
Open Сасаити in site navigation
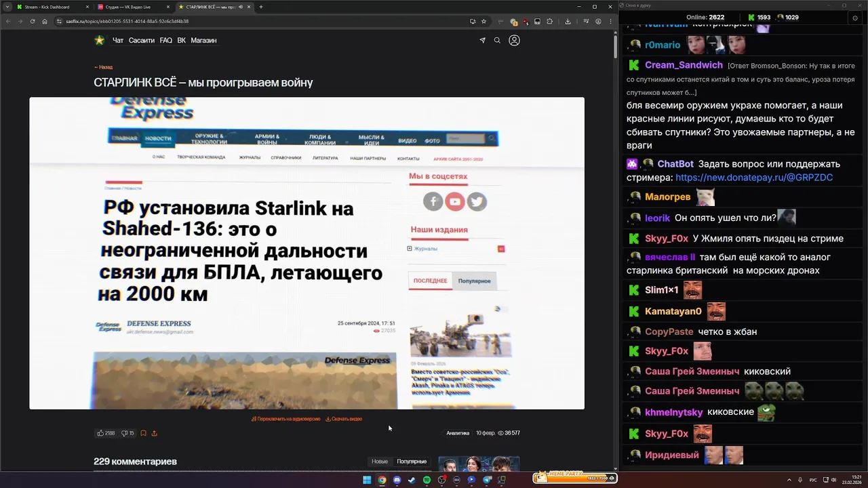click(x=142, y=40)
